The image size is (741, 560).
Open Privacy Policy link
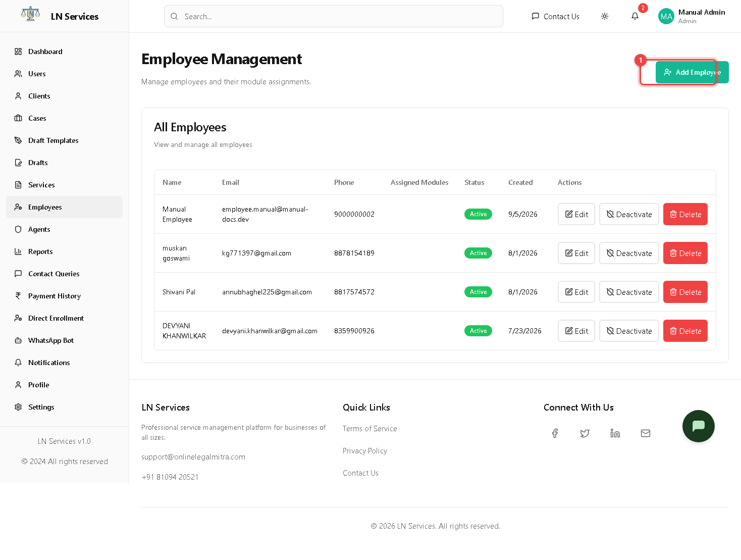[365, 451]
